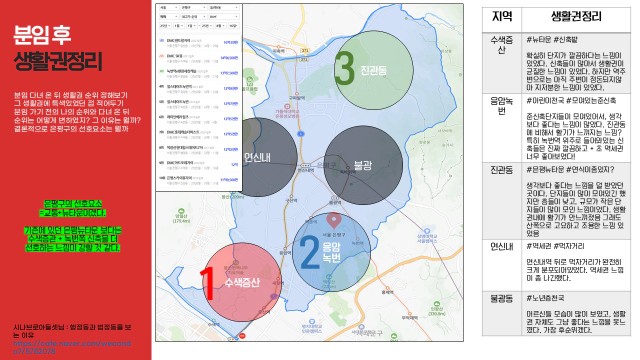Click the 인왕산 green mountain marker
This screenshot has height=360, width=640.
point(437,304)
